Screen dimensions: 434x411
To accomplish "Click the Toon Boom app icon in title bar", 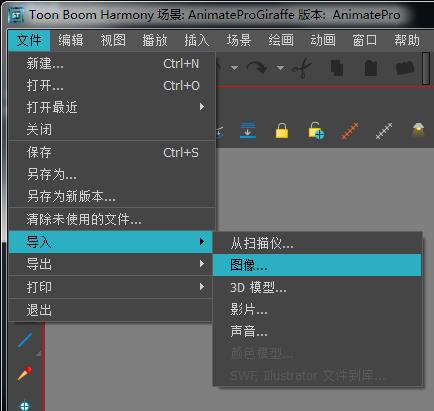I will tap(16, 15).
